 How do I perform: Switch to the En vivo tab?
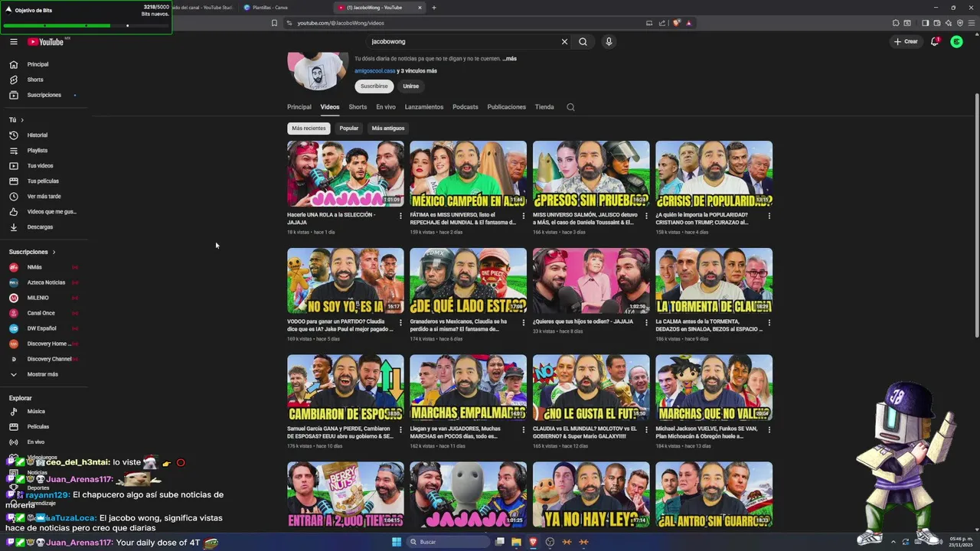(386, 107)
